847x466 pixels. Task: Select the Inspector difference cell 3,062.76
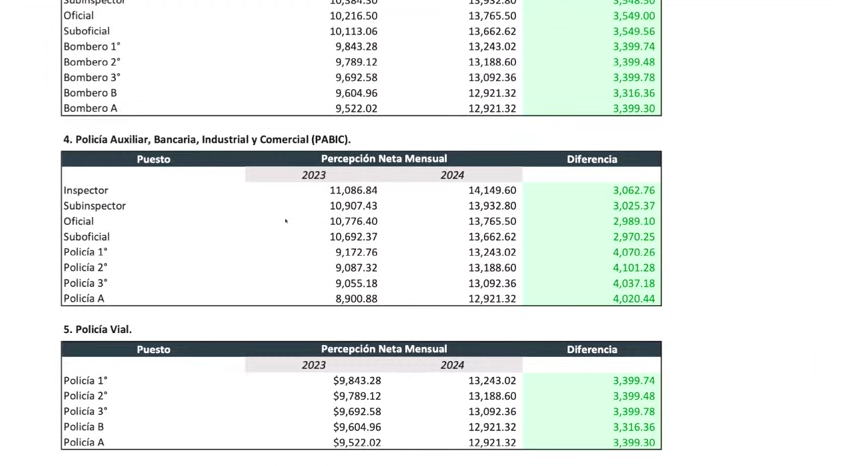coord(633,190)
